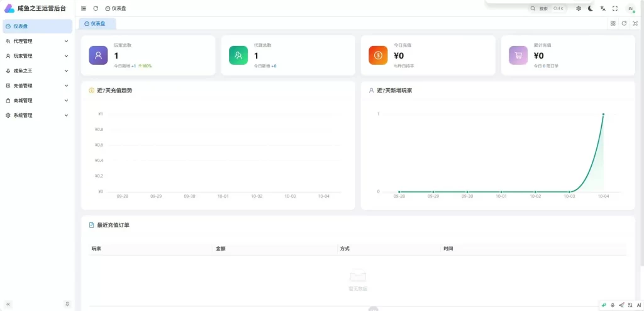This screenshot has height=311, width=644.
Task: Click the purple 玩家总数 user icon
Action: (x=98, y=55)
